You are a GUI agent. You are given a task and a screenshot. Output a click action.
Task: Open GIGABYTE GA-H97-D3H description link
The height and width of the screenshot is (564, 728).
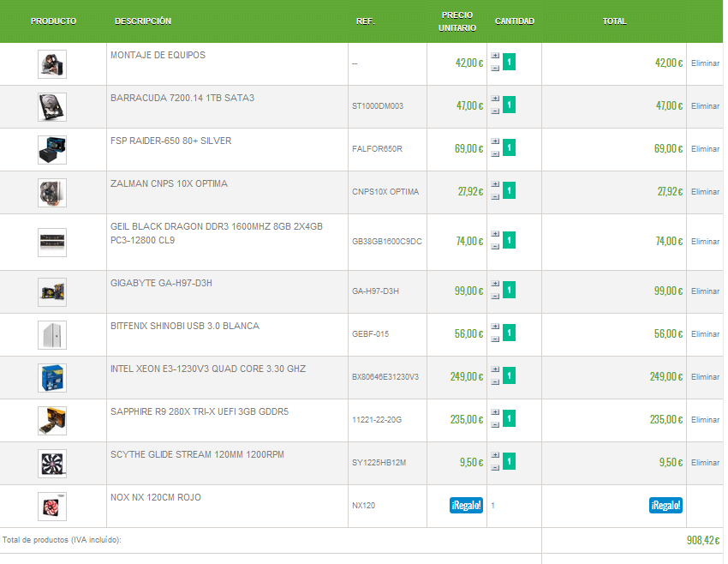(x=161, y=283)
